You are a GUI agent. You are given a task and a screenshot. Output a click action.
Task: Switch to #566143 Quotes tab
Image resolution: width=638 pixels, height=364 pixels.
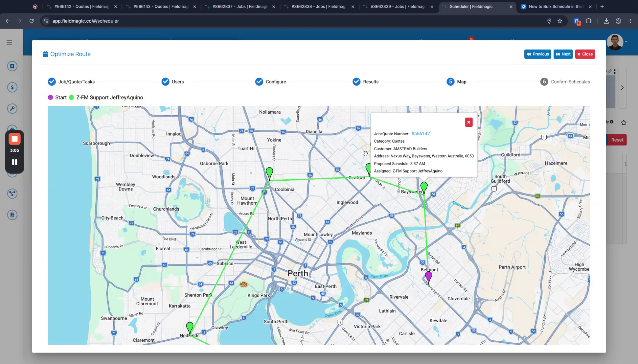(161, 6)
